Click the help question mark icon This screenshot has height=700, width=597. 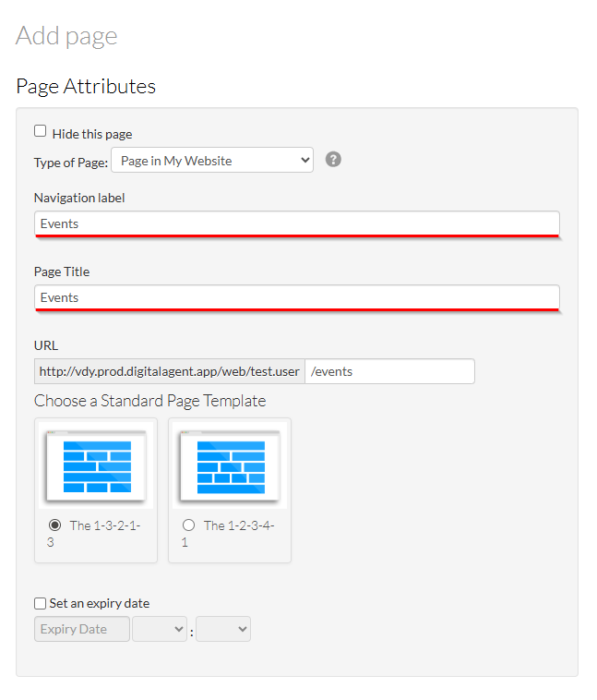click(x=333, y=160)
